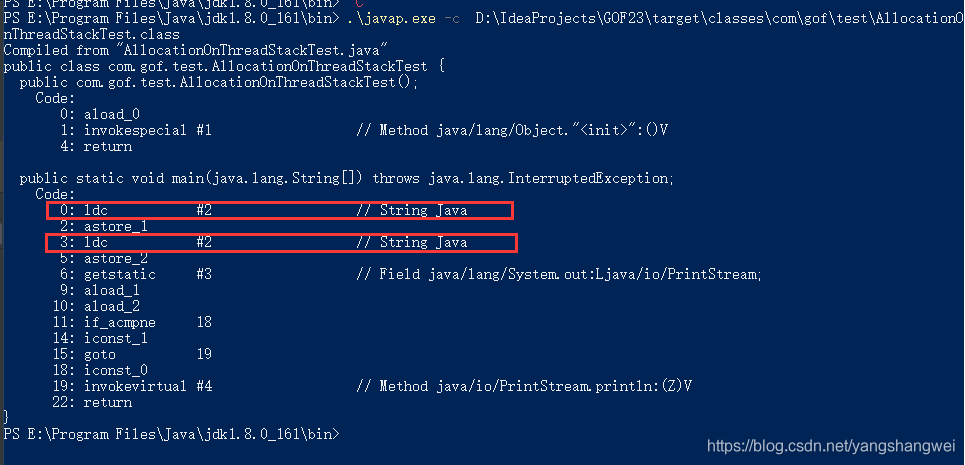The height and width of the screenshot is (465, 965).
Task: Click the second highlighted ldc #2 line
Action: point(279,242)
